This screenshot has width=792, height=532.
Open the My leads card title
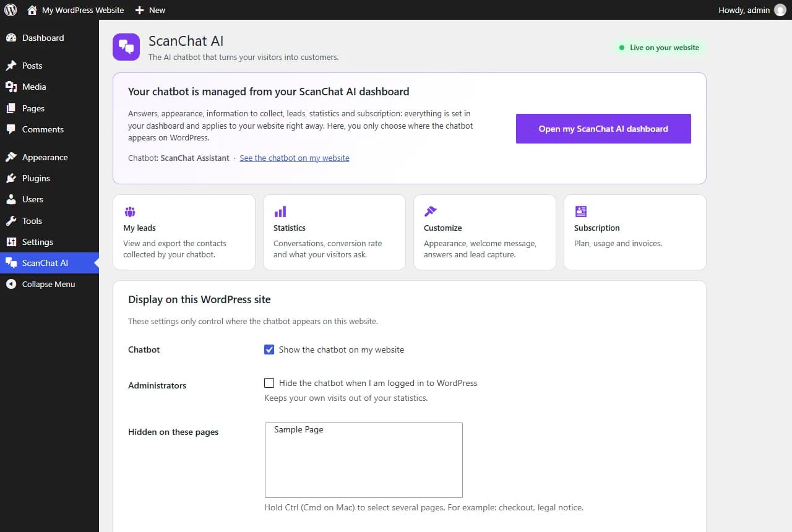coord(139,228)
